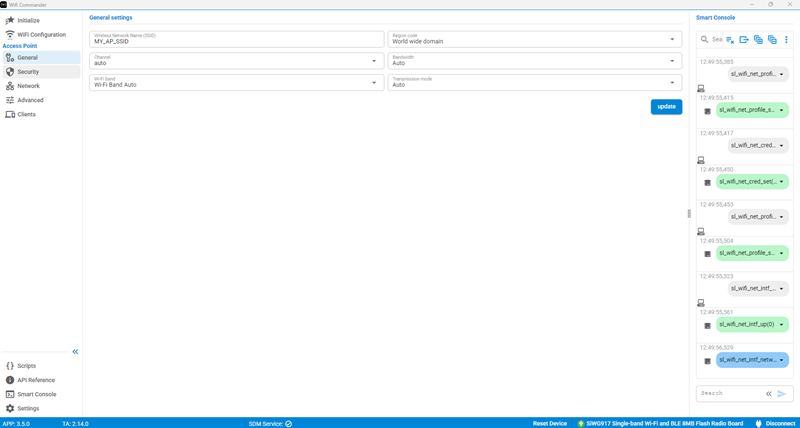The width and height of the screenshot is (800, 428).
Task: Open the Region code dropdown
Action: tap(535, 39)
